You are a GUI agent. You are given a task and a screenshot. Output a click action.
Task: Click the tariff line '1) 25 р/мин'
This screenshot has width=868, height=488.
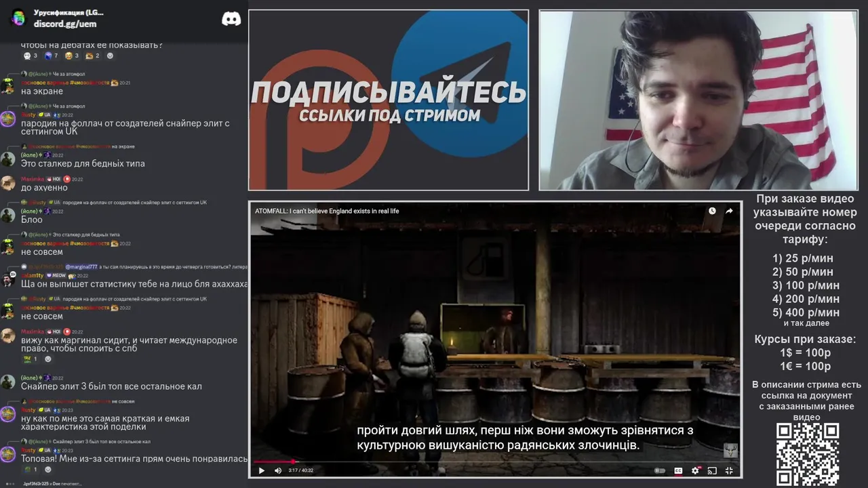coord(803,258)
